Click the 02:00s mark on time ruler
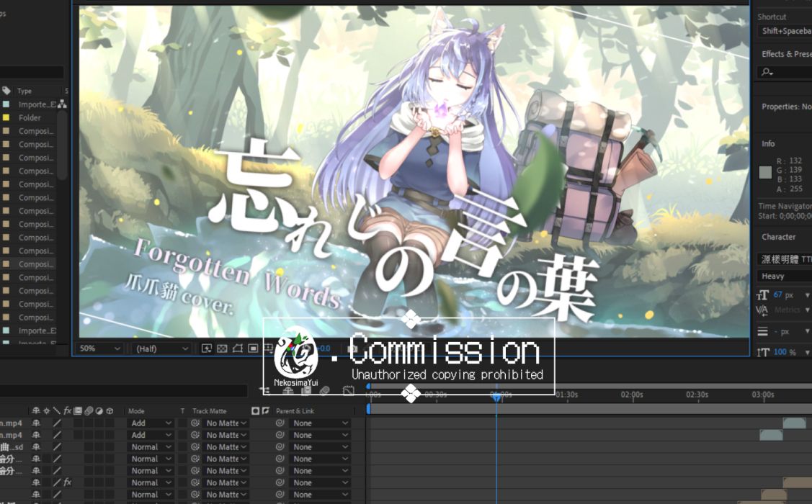The height and width of the screenshot is (504, 812). 632,395
